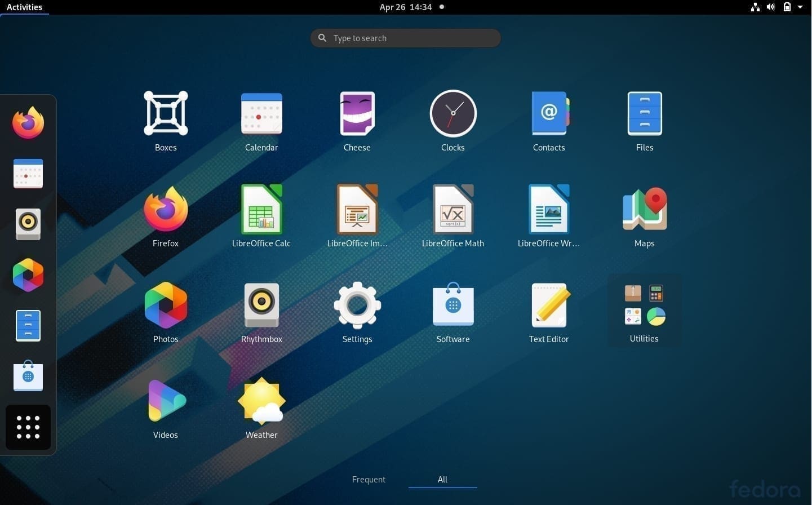Click the network status icon
Image resolution: width=812 pixels, height=505 pixels.
[x=755, y=7]
